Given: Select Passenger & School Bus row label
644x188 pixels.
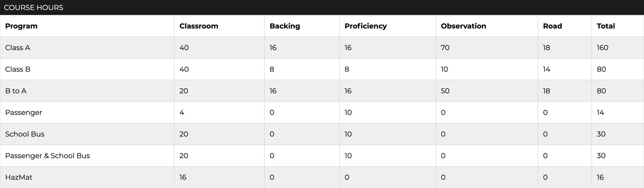Looking at the screenshot, I should click(48, 156).
